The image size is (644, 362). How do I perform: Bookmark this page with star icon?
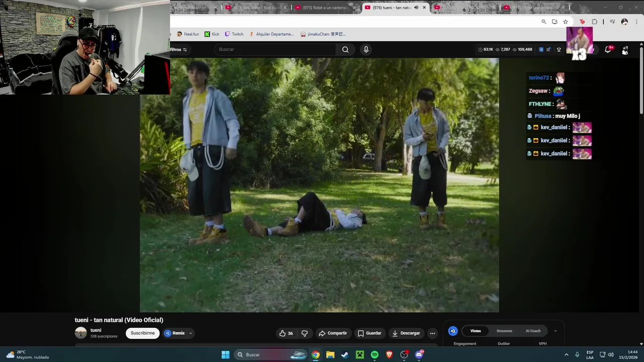[566, 22]
